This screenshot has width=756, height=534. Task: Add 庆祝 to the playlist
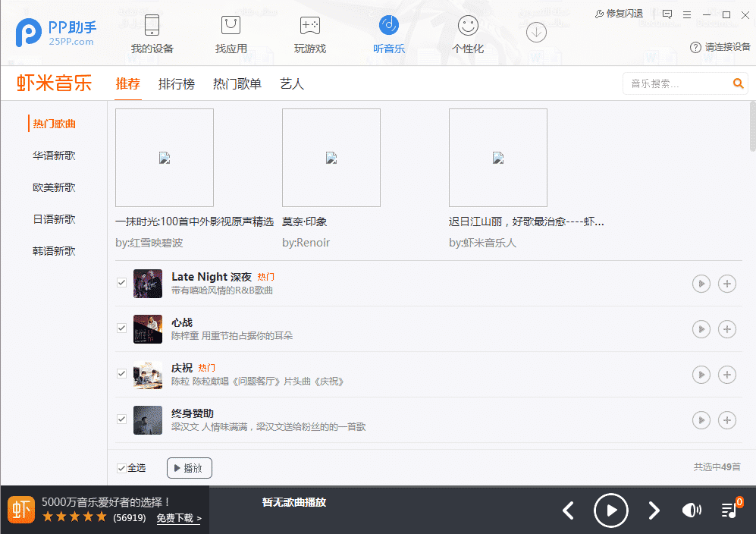pos(727,375)
